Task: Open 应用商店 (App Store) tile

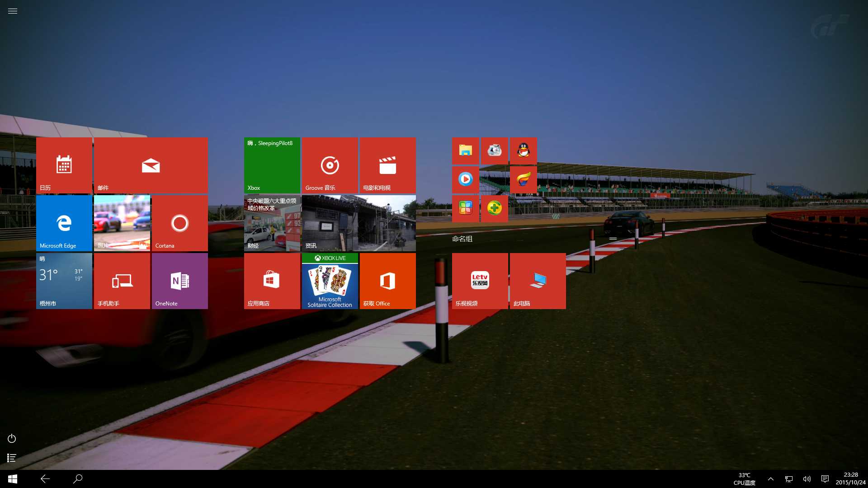Action: (271, 281)
